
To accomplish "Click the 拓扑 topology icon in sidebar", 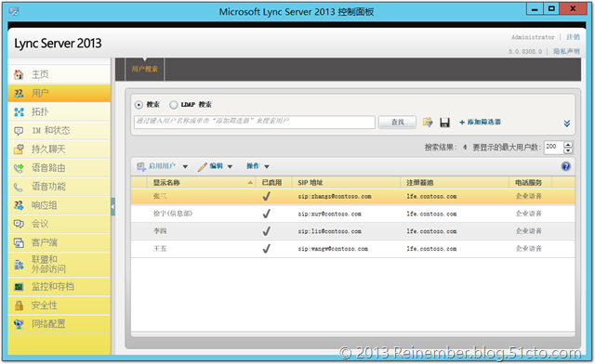I will 19,111.
